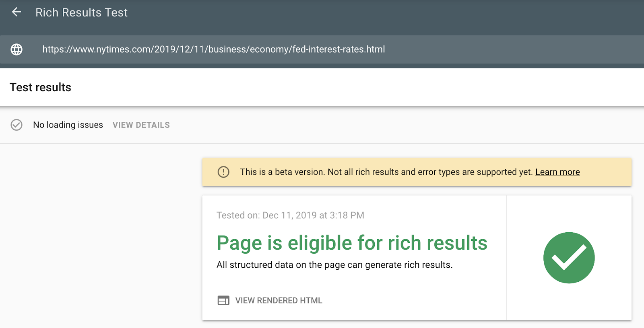This screenshot has width=644, height=328.
Task: Click the Tested on timestamp line
Action: pos(290,215)
